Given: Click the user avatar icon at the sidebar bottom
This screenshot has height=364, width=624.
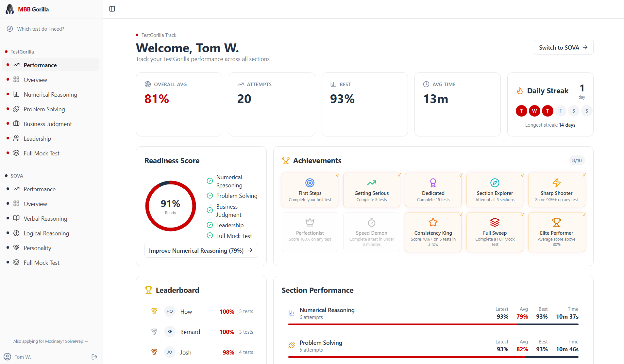Looking at the screenshot, I should (x=7, y=356).
